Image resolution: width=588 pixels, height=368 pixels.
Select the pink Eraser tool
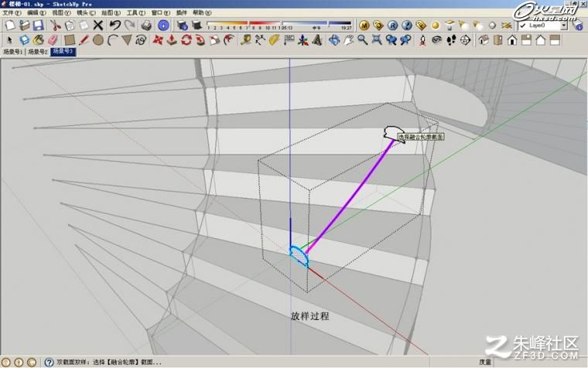click(53, 39)
